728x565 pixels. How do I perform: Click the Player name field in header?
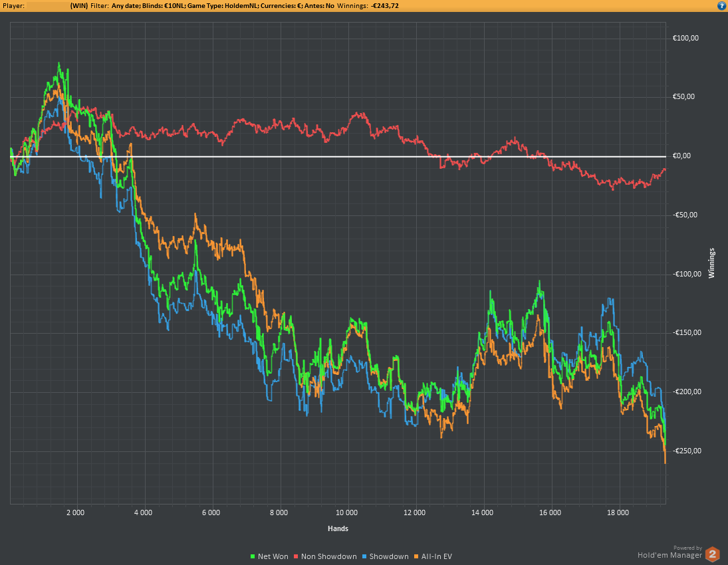coord(47,5)
